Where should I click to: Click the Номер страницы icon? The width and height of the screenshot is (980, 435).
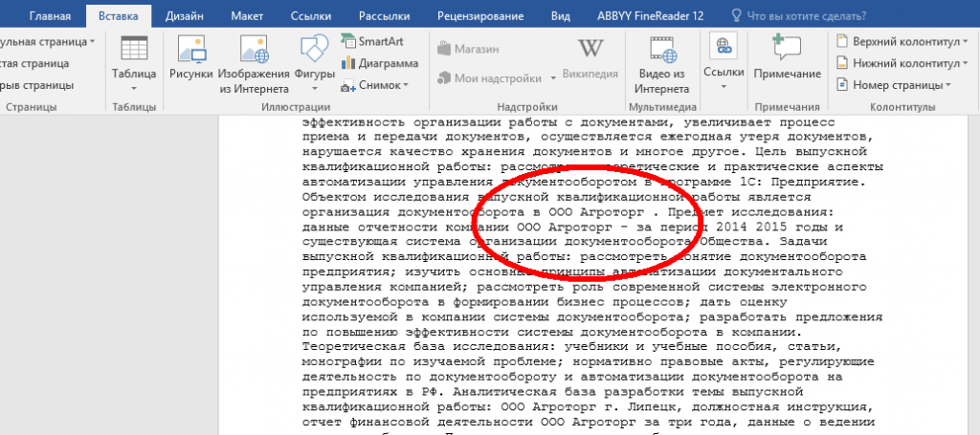(x=842, y=84)
